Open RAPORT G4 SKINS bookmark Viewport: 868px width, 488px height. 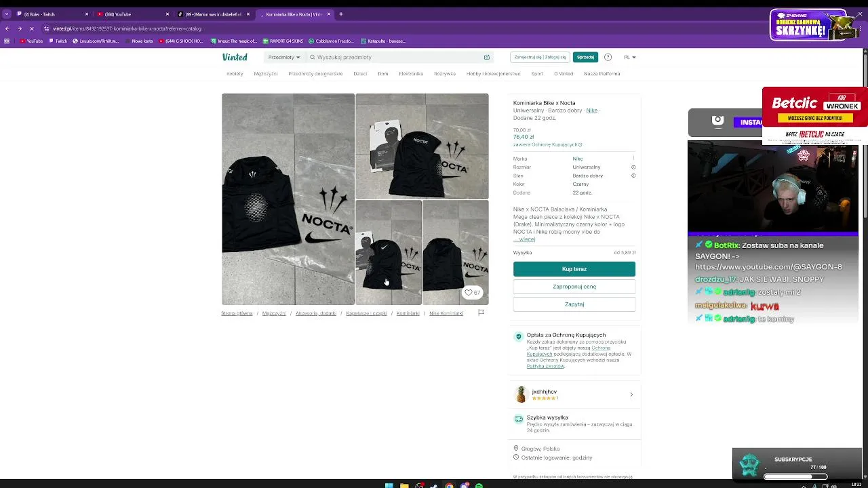[x=283, y=41]
